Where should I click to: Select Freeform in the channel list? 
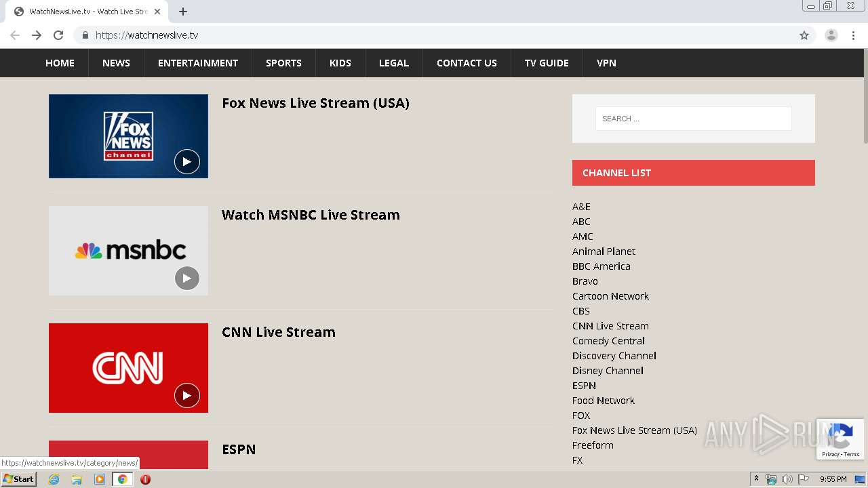593,445
